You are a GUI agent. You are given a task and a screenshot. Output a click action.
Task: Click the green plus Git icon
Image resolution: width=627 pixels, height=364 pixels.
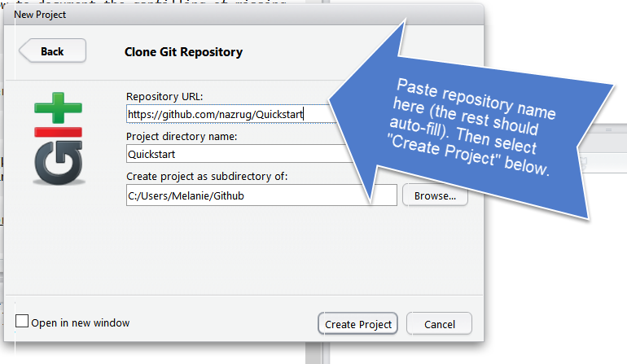click(x=59, y=107)
